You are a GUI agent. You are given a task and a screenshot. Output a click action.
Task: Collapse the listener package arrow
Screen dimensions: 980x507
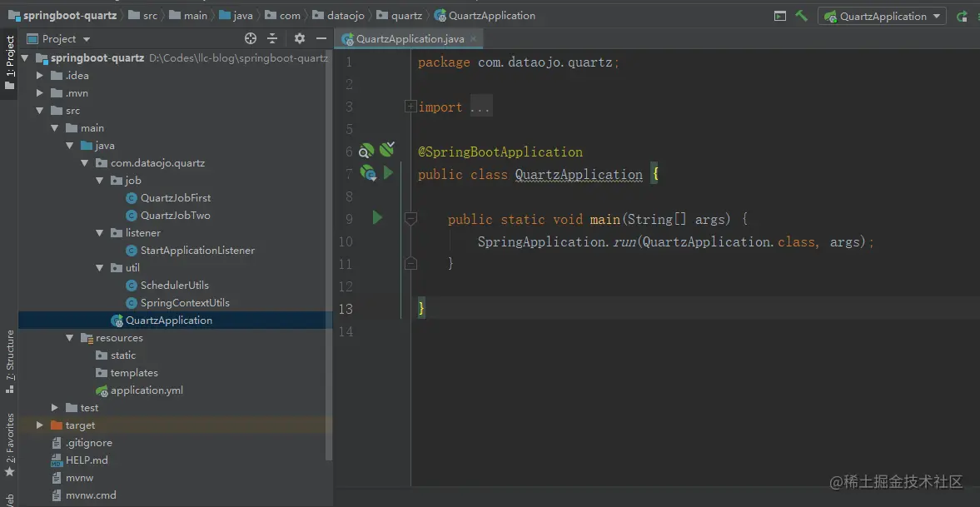pyautogui.click(x=100, y=233)
